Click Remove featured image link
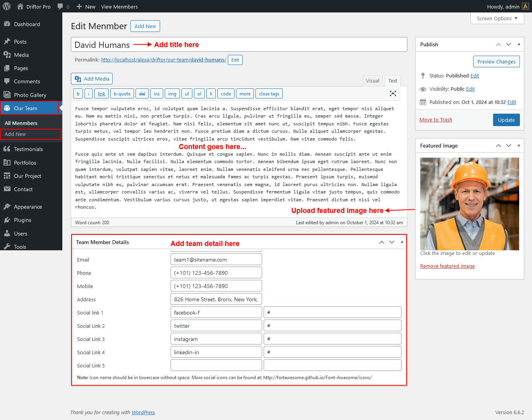 (447, 266)
